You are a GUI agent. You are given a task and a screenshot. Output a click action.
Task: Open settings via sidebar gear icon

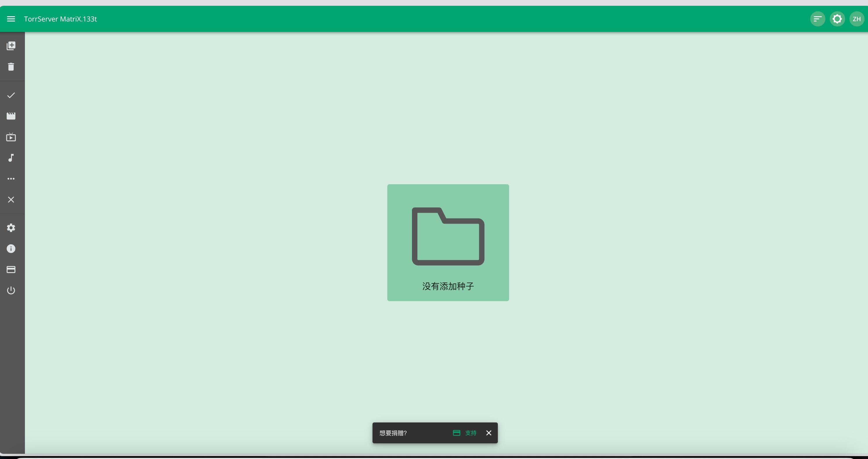[11, 227]
